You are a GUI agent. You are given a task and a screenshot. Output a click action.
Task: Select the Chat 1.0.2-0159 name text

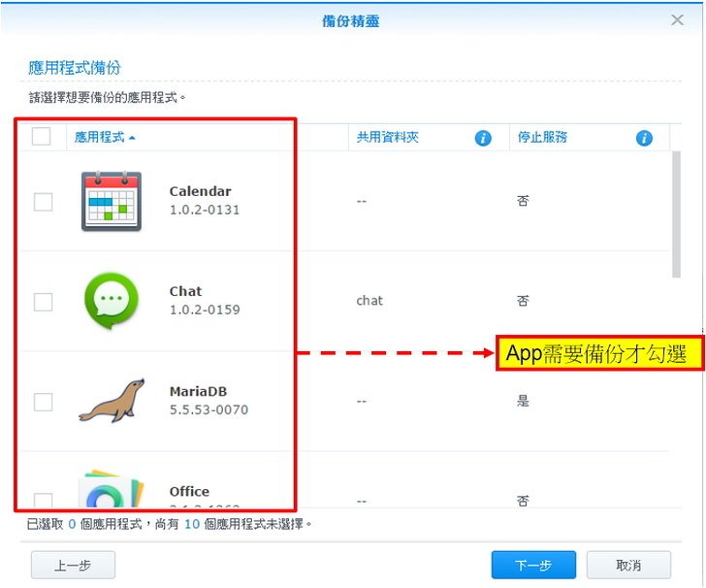coord(205,300)
